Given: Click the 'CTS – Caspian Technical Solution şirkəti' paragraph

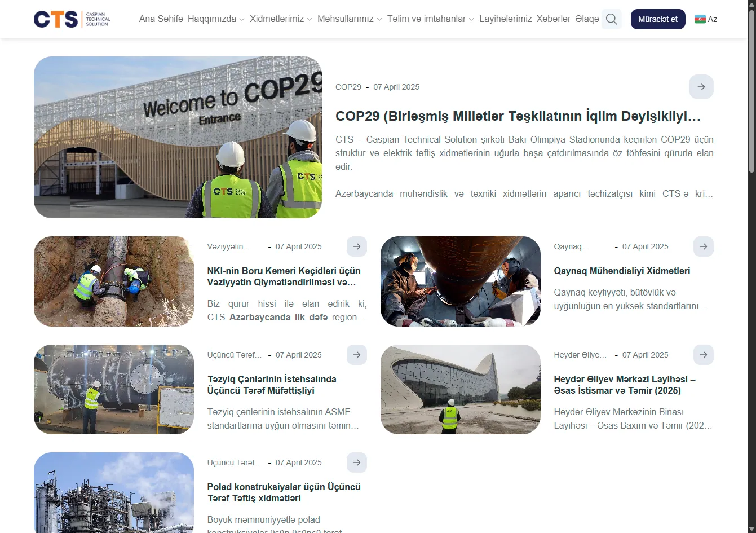Looking at the screenshot, I should 524,153.
